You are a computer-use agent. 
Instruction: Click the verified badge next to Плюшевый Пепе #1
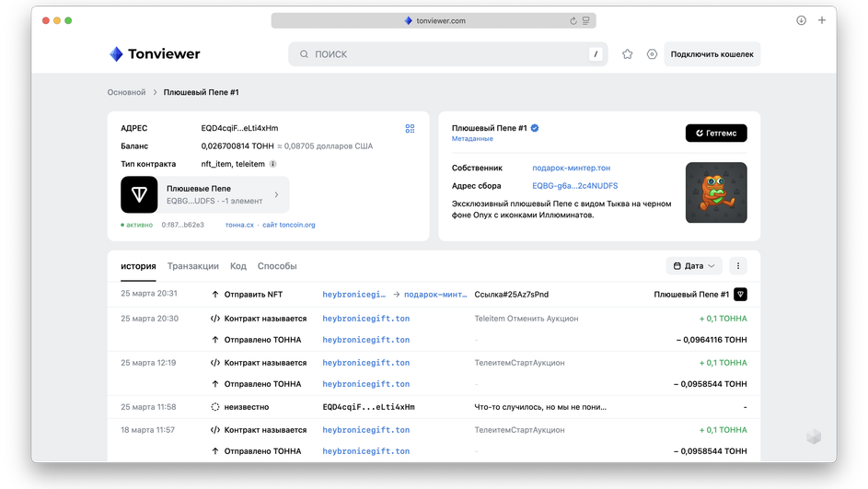pos(535,128)
